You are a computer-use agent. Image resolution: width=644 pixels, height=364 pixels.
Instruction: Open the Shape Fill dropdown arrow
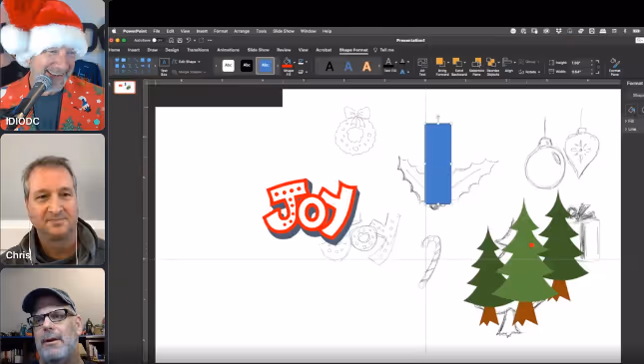click(295, 63)
